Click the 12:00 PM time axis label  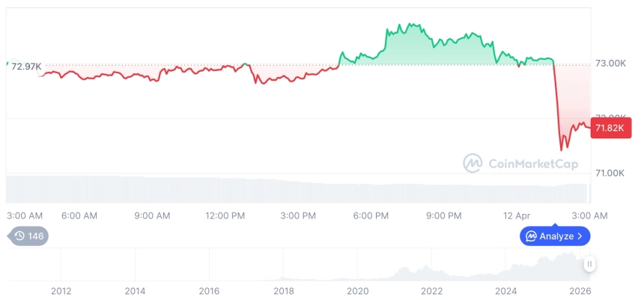pyautogui.click(x=225, y=215)
